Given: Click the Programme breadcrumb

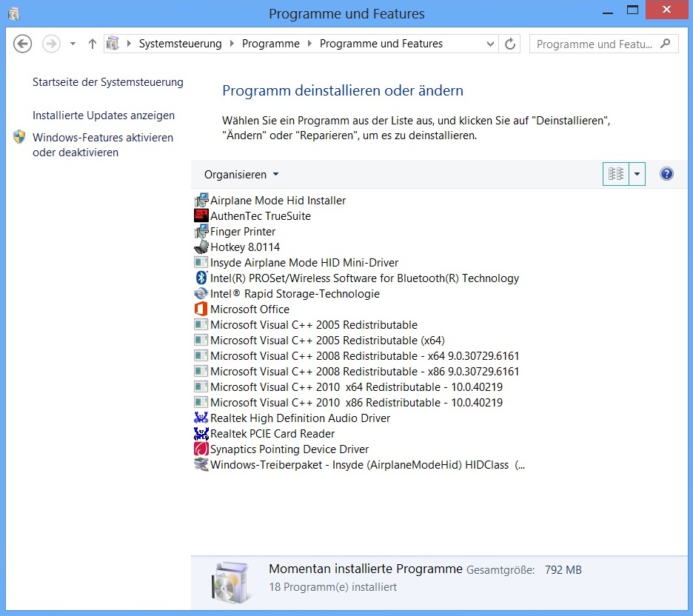Looking at the screenshot, I should pos(271,43).
